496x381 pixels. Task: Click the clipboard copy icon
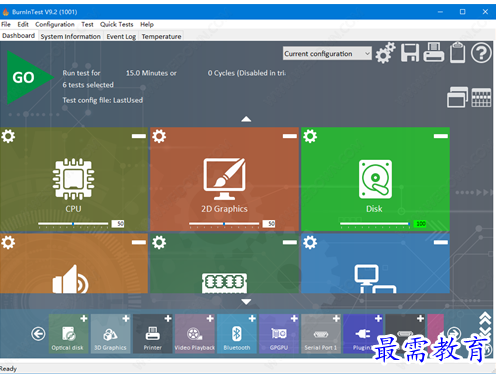(457, 52)
